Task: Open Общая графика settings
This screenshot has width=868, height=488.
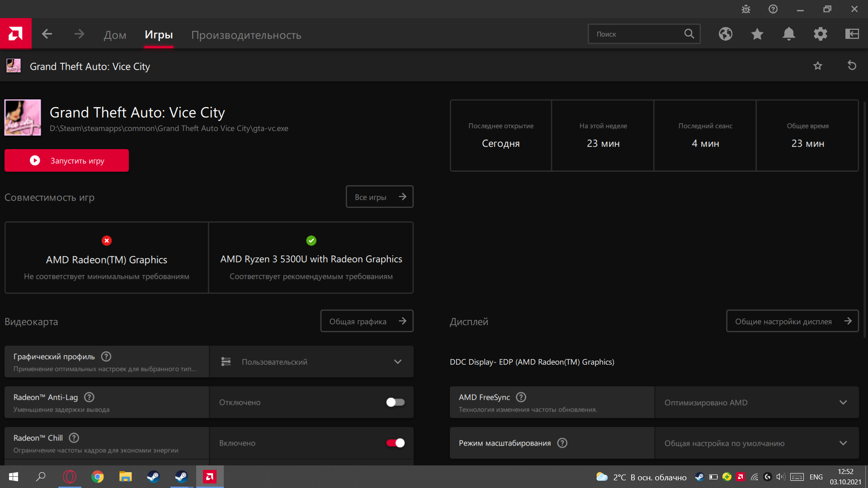Action: (367, 321)
